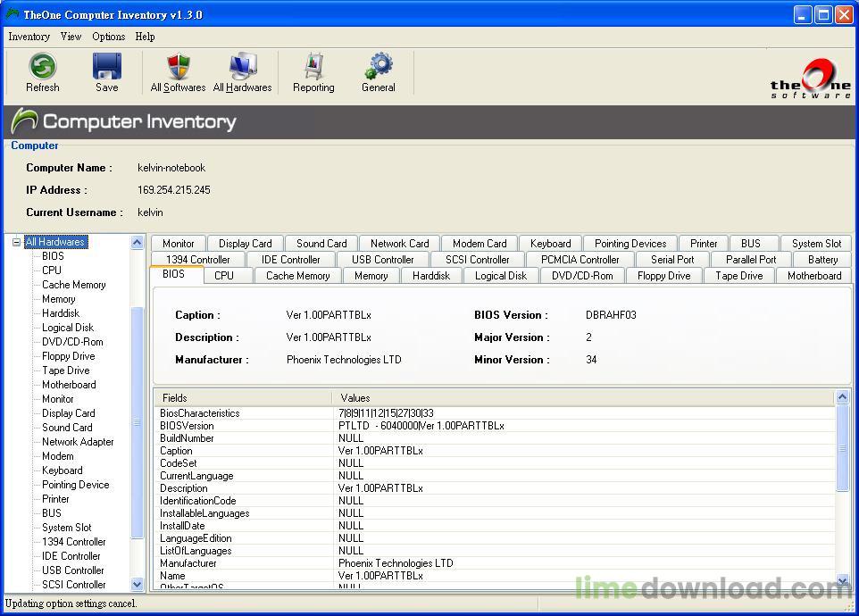Switch to the Motherboard tab
This screenshot has height=616, width=859.
(813, 276)
